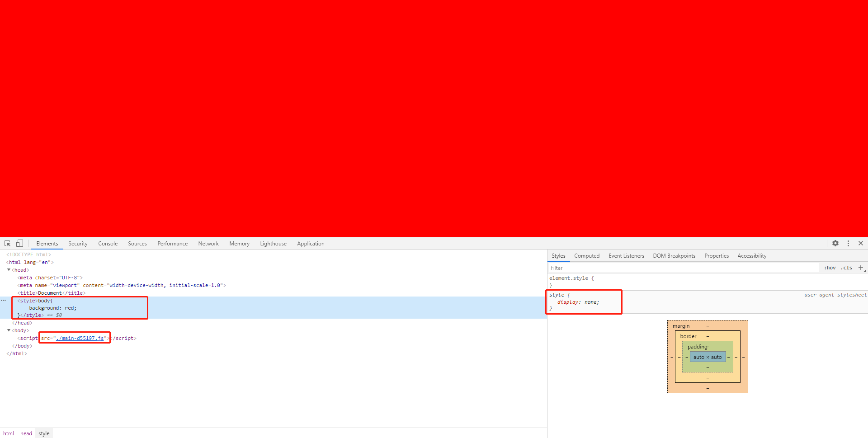Screen dimensions: 868x438
Task: Select the closing /head tag line
Action: 22,323
